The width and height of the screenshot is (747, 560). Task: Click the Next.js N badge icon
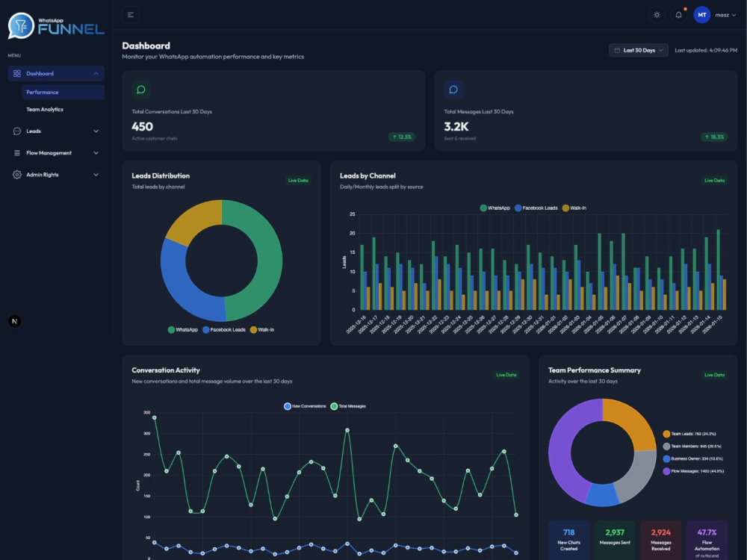15,321
